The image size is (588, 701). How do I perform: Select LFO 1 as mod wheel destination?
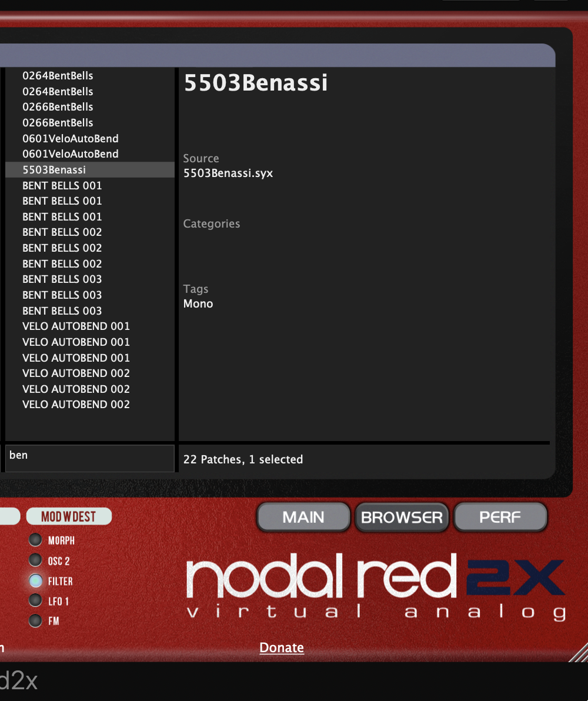coord(35,600)
